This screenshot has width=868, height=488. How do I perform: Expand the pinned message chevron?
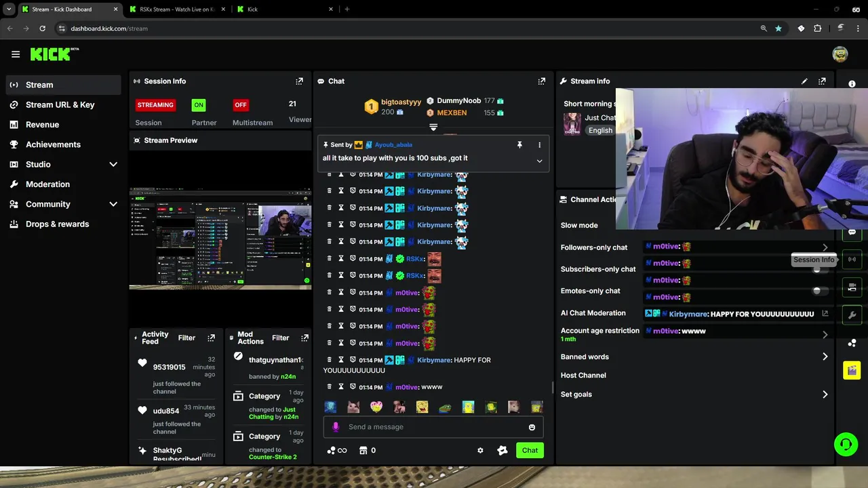click(x=539, y=161)
